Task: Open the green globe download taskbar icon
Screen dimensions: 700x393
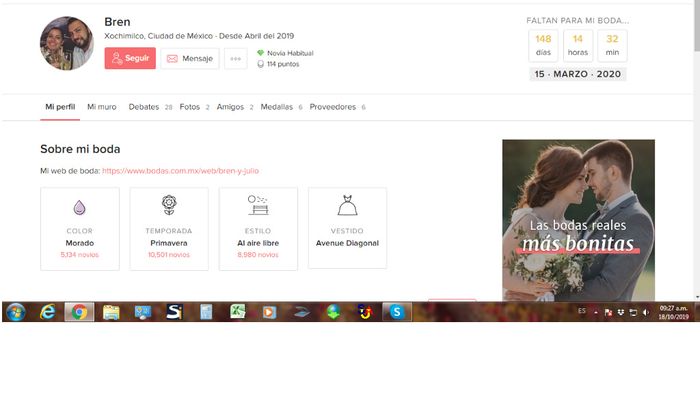Action: point(333,312)
